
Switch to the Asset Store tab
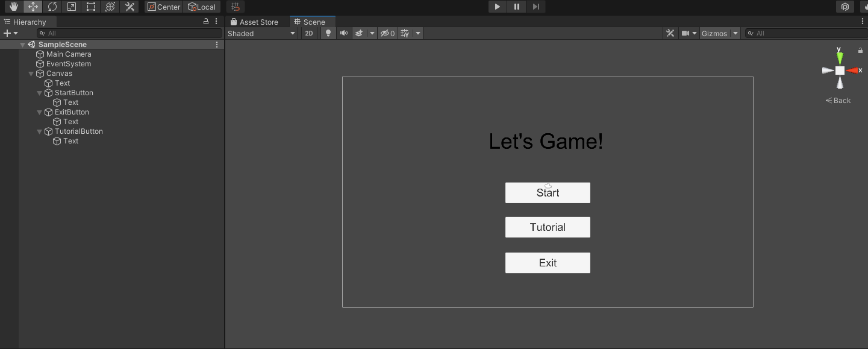(255, 22)
